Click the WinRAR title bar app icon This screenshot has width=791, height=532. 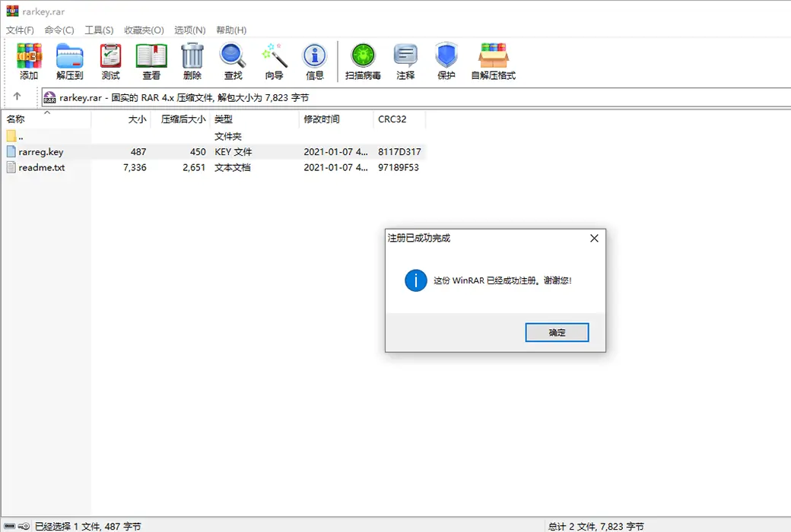click(x=12, y=11)
